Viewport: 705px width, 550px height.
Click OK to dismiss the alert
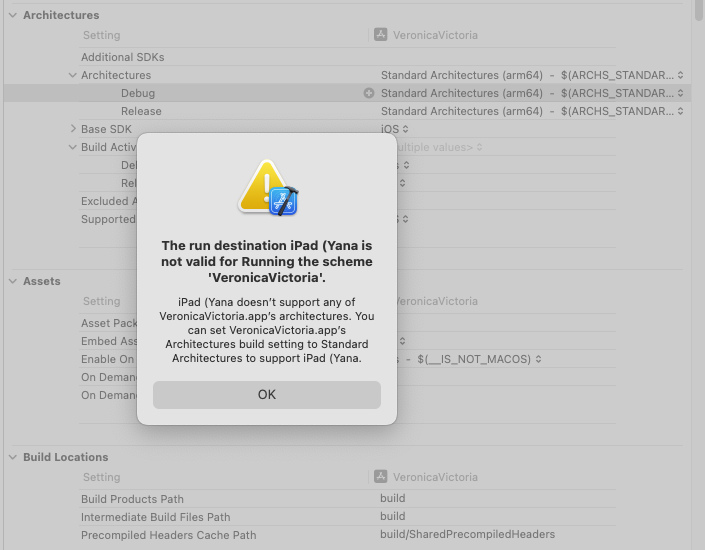pos(267,395)
